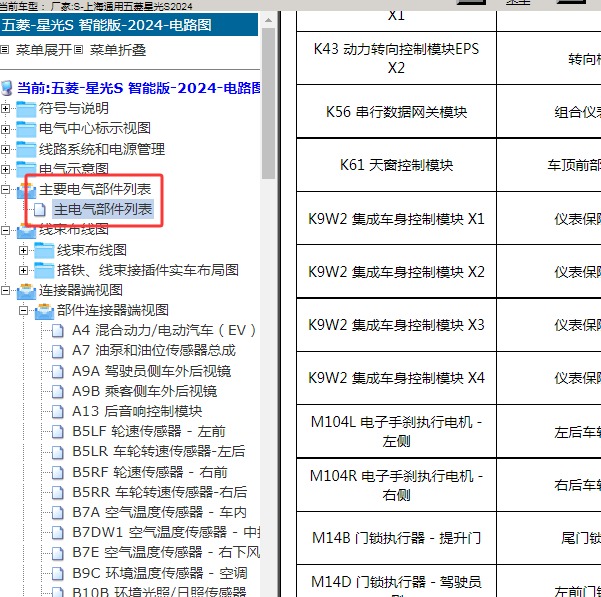
Task: Expand the 符号与说明 folder node
Action: [x=5, y=108]
